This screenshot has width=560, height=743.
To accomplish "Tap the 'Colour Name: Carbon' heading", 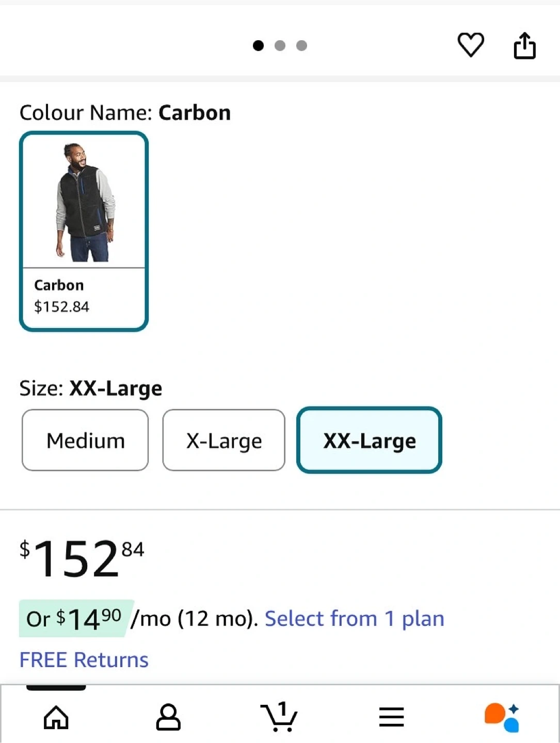I will [x=125, y=112].
